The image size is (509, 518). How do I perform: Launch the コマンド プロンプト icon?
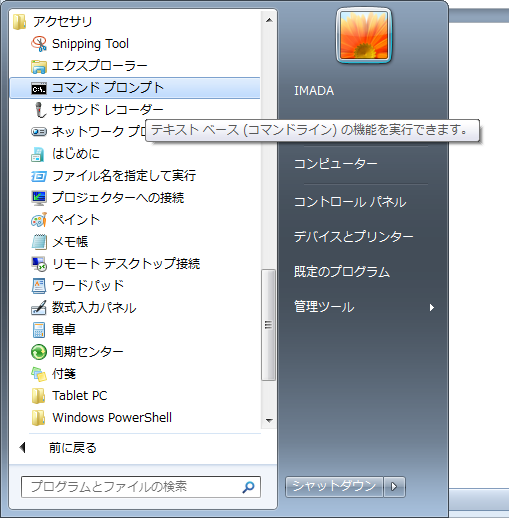coord(39,88)
